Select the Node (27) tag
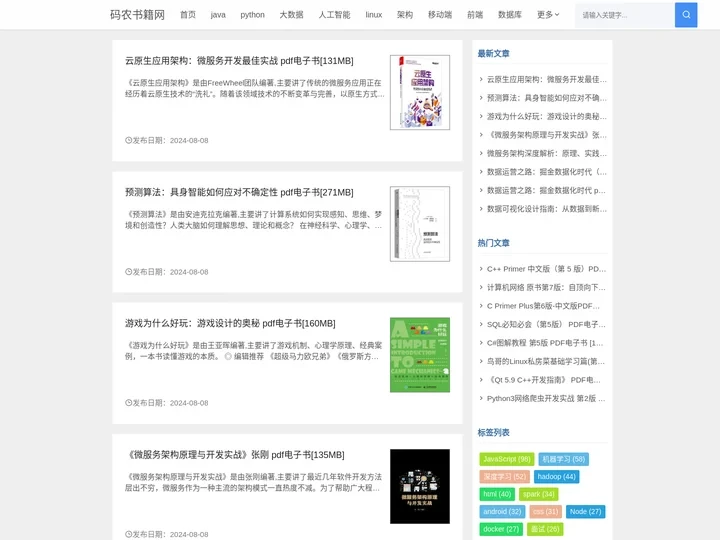The image size is (720, 540). click(x=585, y=512)
